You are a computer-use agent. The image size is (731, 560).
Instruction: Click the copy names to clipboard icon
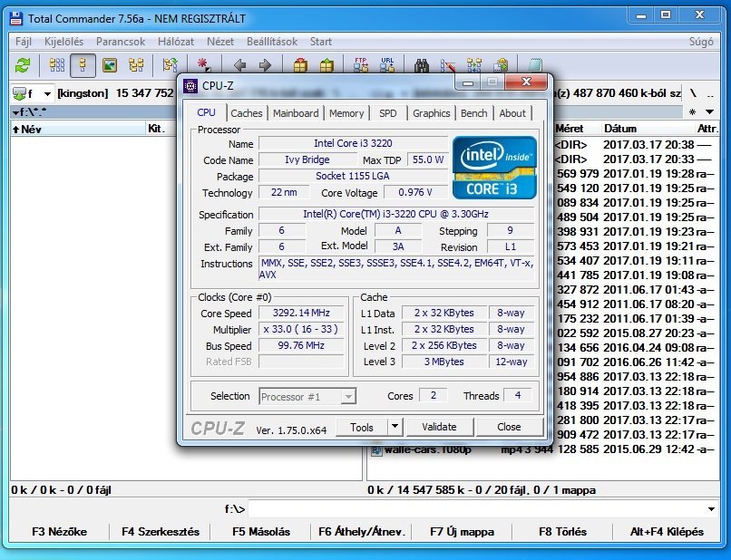(x=502, y=64)
